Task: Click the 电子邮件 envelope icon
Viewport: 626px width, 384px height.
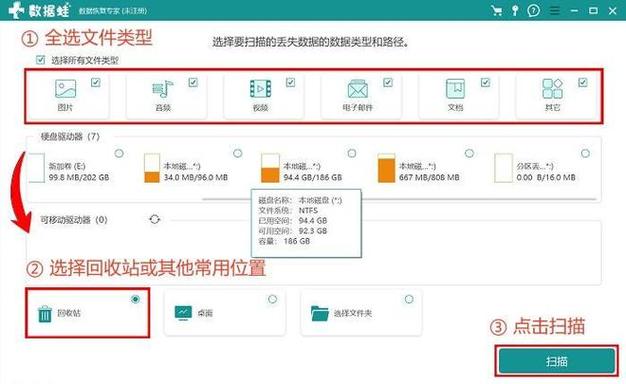Action: click(358, 89)
